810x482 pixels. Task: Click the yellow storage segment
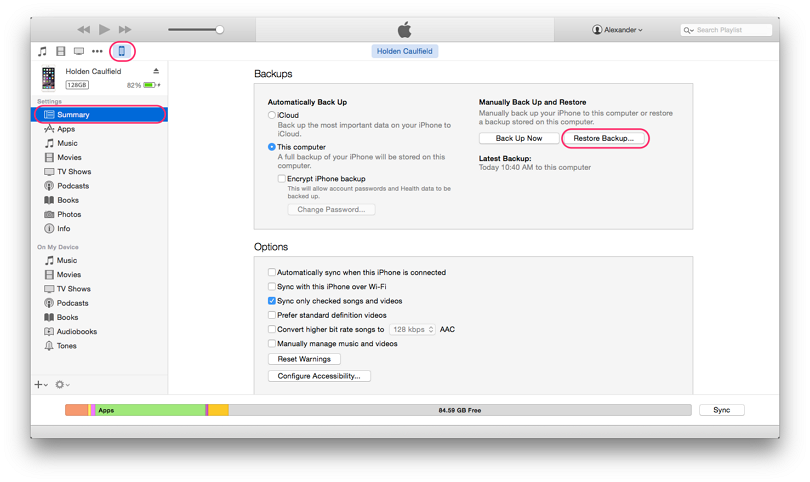[219, 410]
